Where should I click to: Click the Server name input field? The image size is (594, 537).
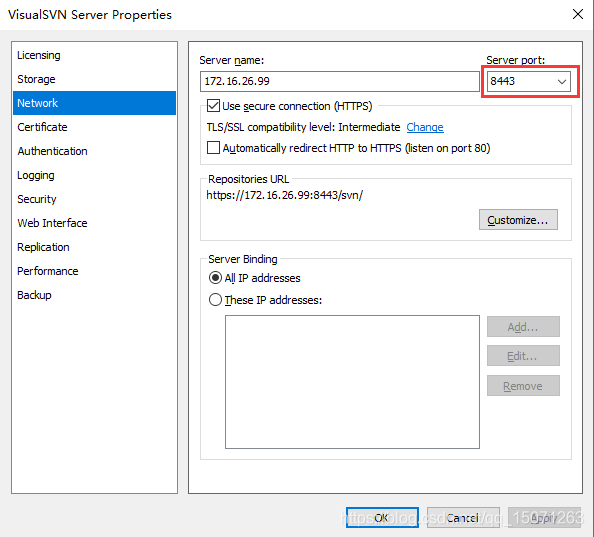point(340,81)
